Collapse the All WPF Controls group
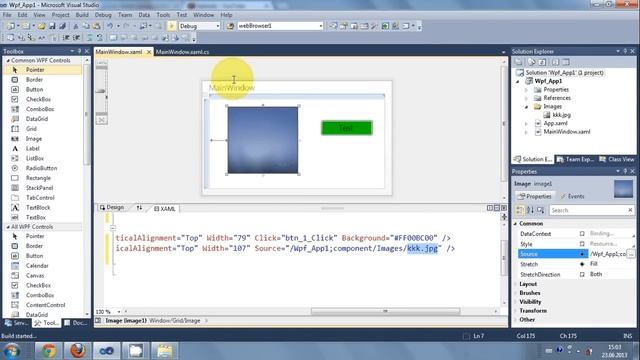Image resolution: width=640 pixels, height=360 pixels. click(8, 227)
